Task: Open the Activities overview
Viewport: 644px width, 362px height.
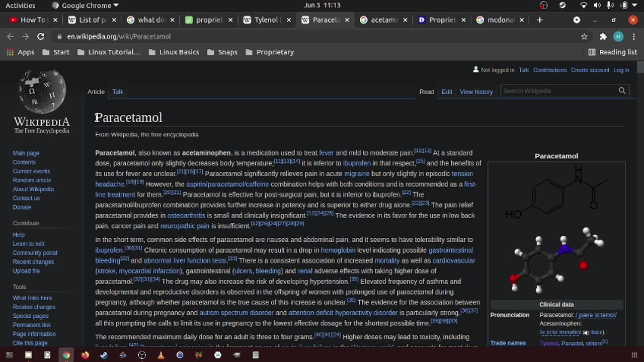Action: 20,5
